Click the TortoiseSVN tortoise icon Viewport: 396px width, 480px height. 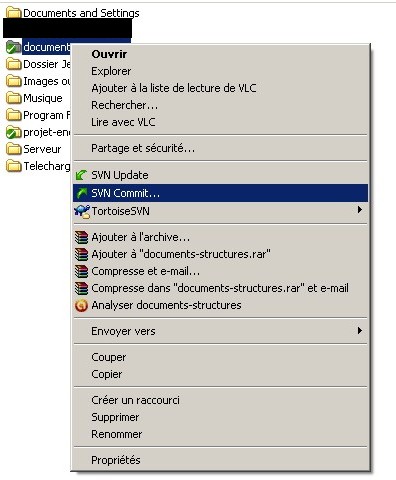[82, 211]
